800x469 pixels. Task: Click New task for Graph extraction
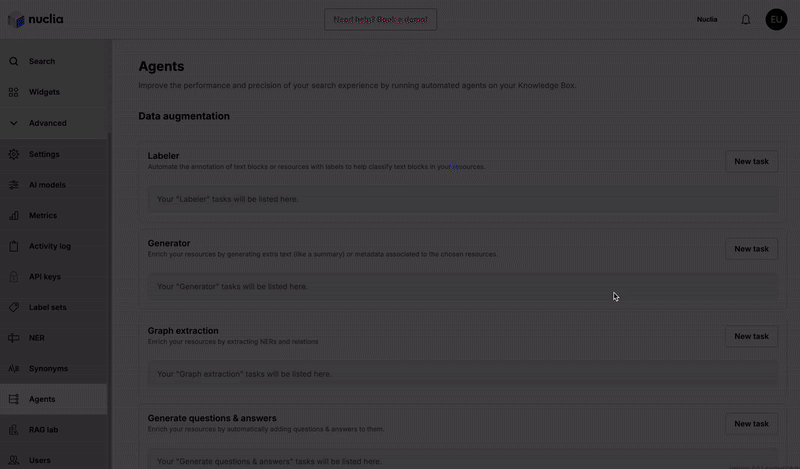click(751, 336)
